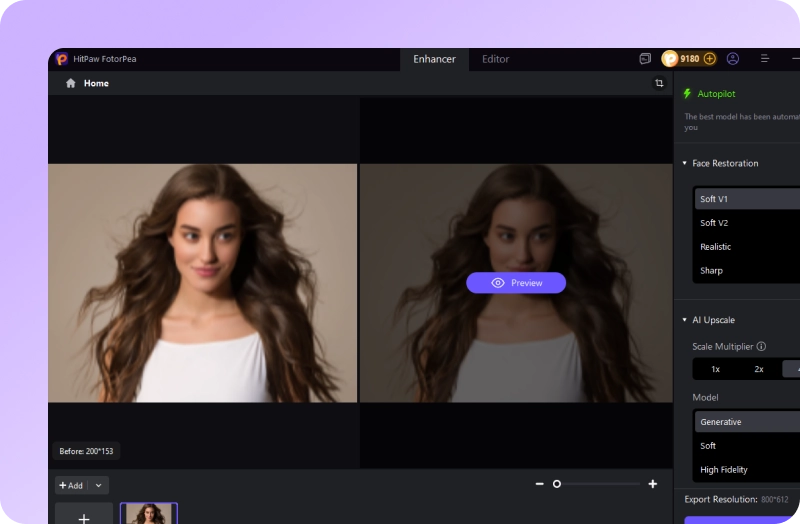Open the hamburger menu icon
This screenshot has width=800, height=524.
[765, 59]
